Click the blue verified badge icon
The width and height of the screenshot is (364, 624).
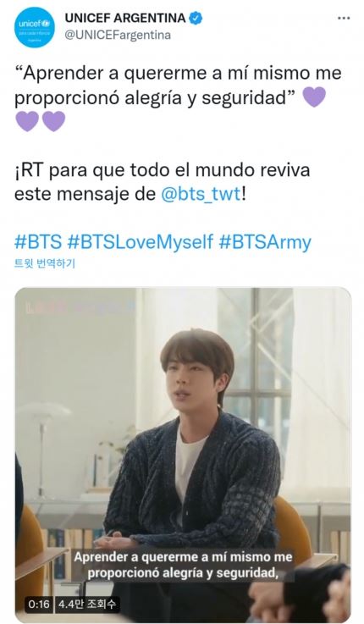(196, 18)
